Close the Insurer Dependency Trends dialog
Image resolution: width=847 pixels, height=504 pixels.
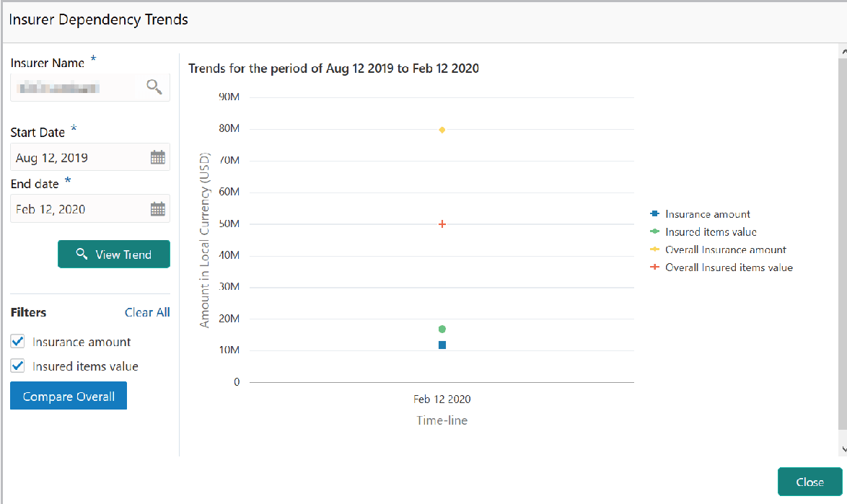pos(809,482)
